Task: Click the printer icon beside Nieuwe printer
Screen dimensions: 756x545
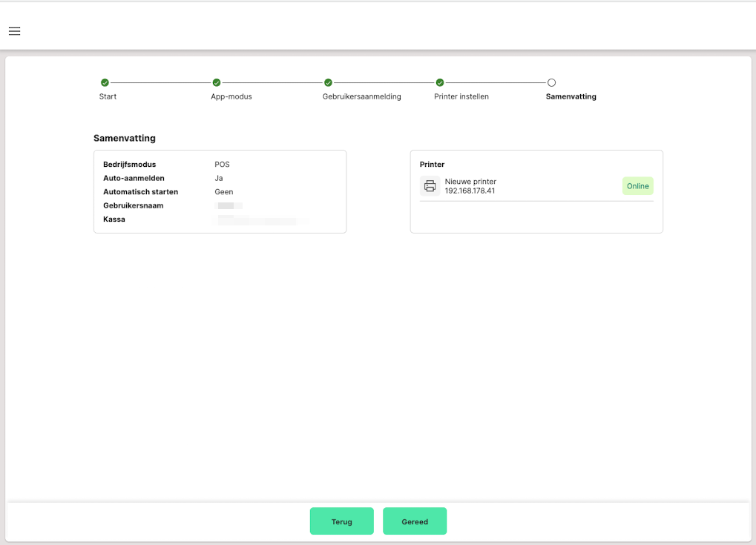Action: [430, 186]
